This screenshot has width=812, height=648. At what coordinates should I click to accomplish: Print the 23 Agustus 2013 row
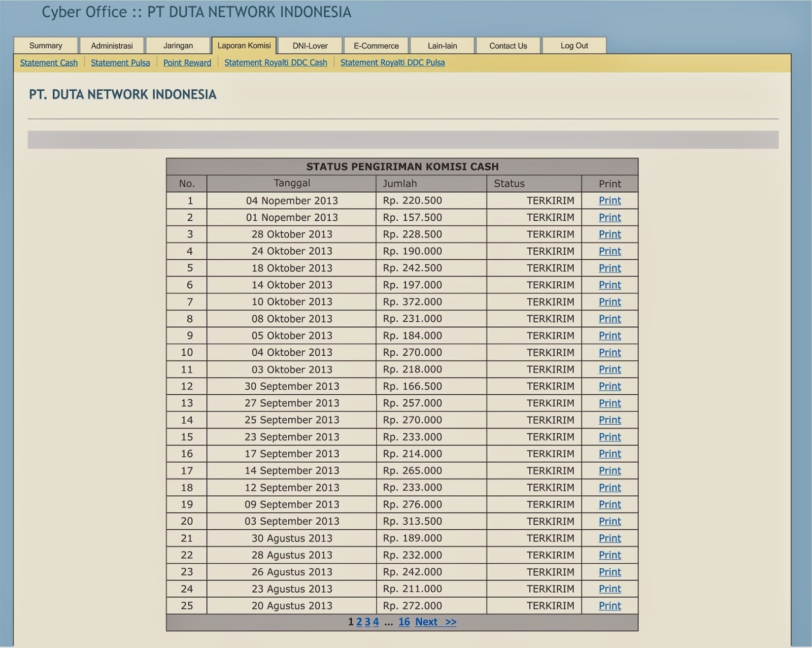click(x=610, y=589)
